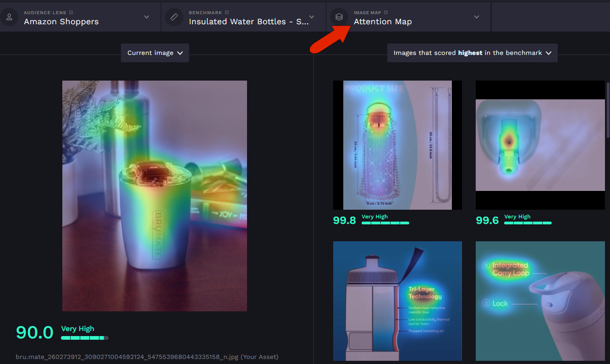Click Very High label next to 99.6
610x364 pixels.
(x=517, y=217)
